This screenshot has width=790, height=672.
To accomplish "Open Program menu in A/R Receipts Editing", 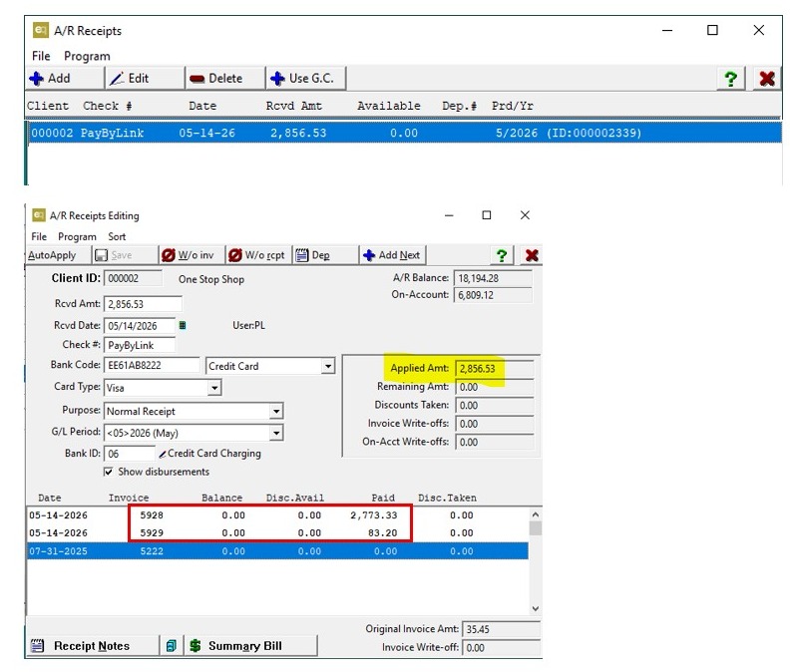I will click(77, 236).
